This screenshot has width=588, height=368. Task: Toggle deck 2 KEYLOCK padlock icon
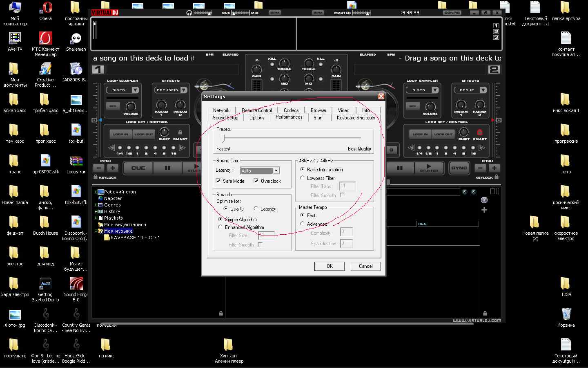[497, 177]
